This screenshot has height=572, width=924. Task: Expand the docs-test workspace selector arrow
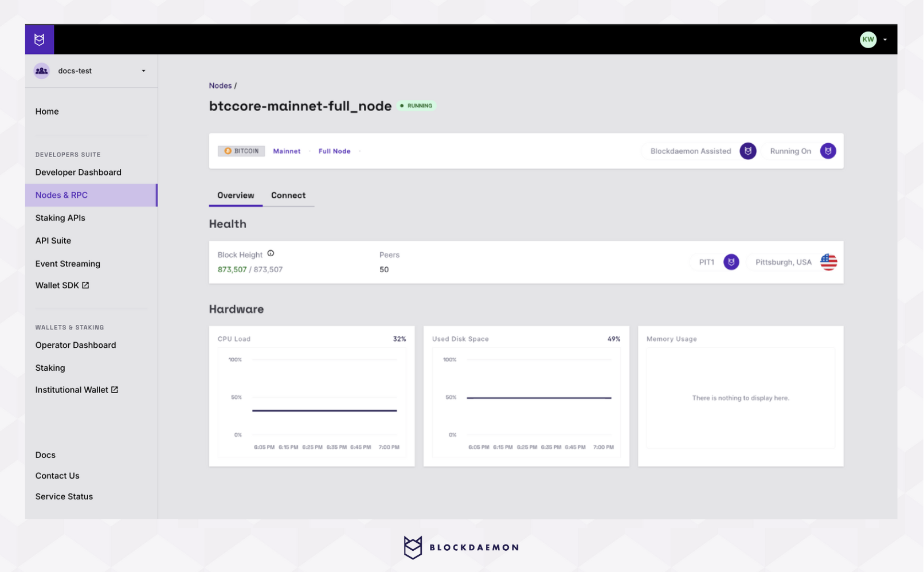143,71
